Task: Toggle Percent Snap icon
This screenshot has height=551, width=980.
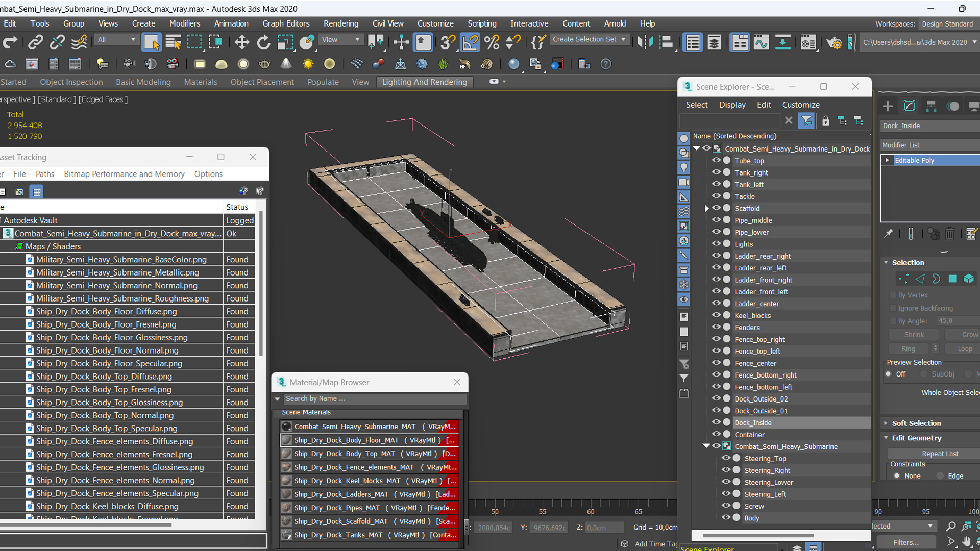Action: 492,42
